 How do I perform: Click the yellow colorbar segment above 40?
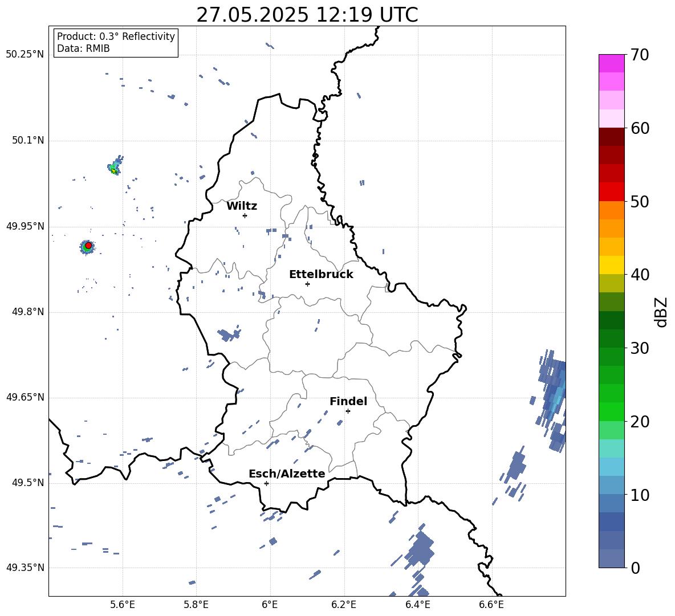[611, 265]
